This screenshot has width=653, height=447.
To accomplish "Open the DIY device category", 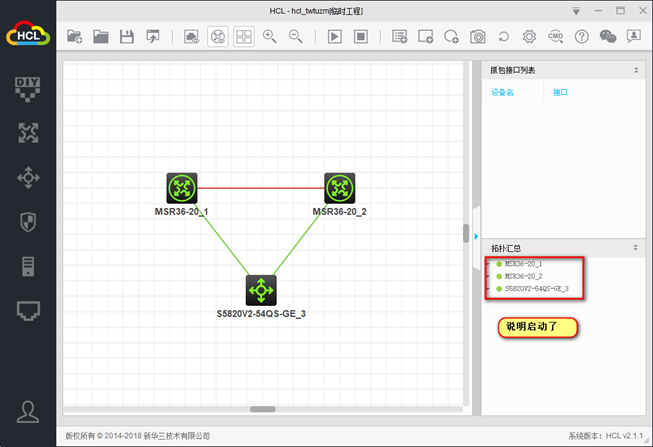I will tap(28, 88).
